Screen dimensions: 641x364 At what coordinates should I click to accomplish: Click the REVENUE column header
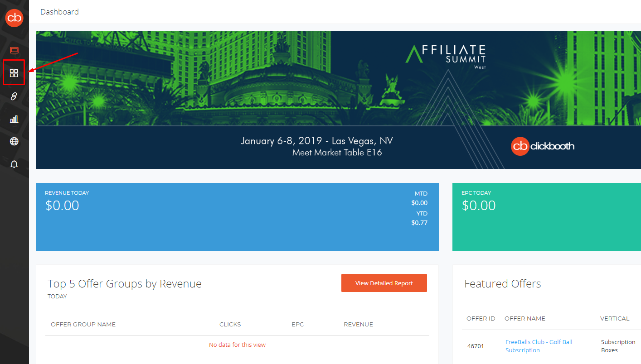click(x=359, y=324)
